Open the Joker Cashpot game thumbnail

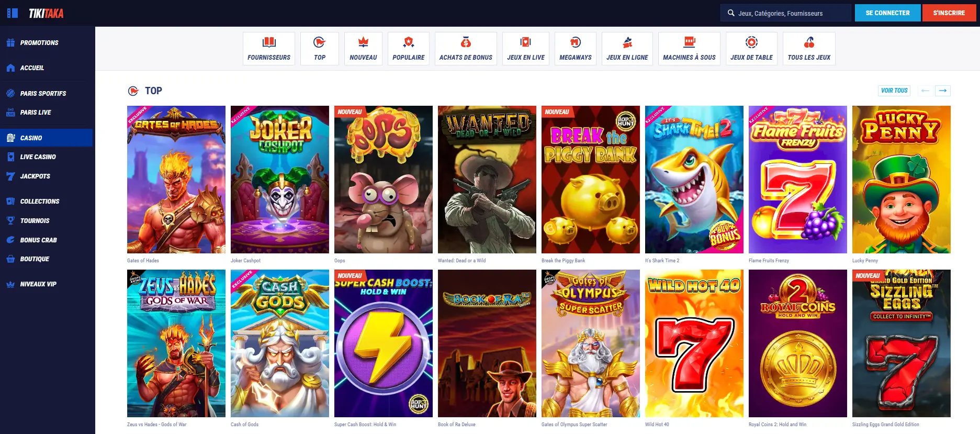280,180
